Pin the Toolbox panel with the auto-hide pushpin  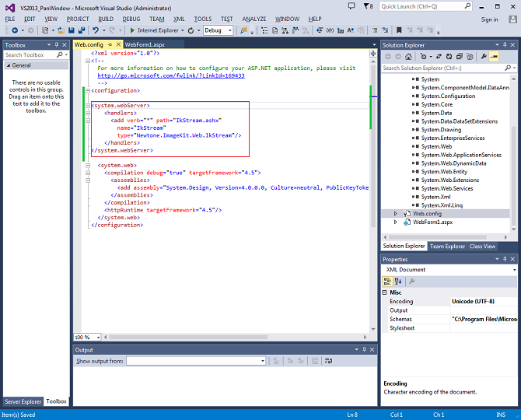click(x=57, y=45)
